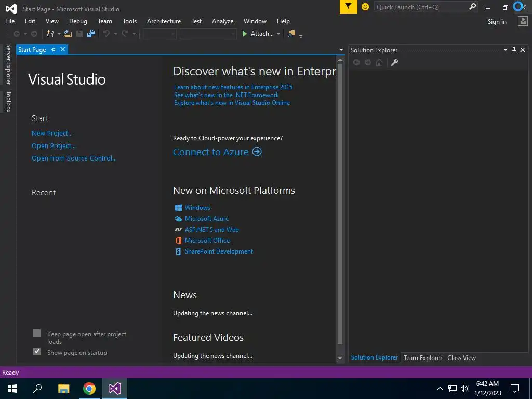Click the Open File toolbar icon
The image size is (532, 399).
pos(68,34)
